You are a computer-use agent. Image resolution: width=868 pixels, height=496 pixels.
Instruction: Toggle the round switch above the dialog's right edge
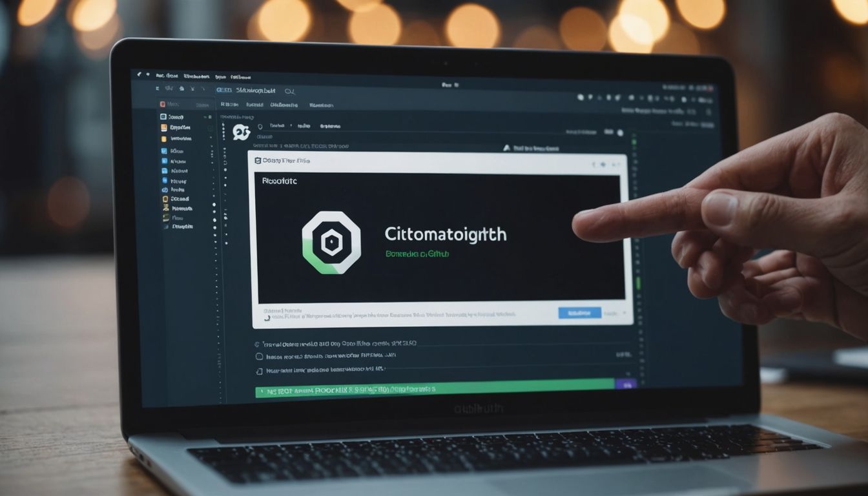point(620,132)
